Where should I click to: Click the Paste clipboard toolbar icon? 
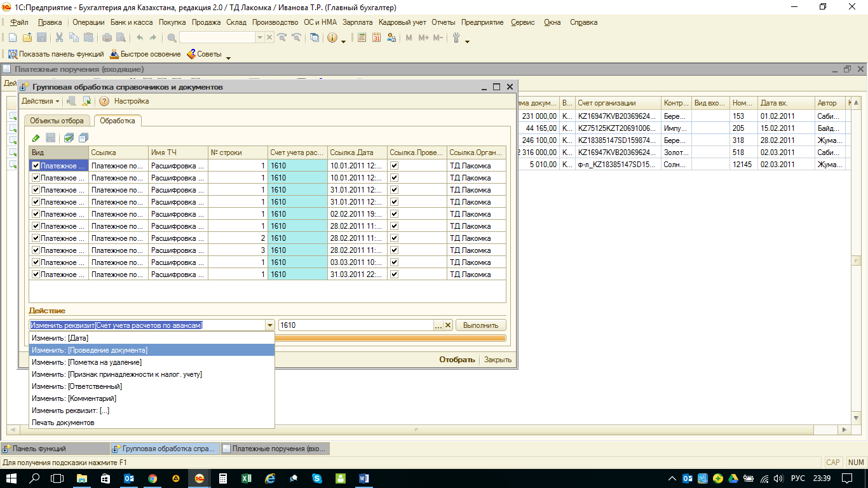point(88,38)
